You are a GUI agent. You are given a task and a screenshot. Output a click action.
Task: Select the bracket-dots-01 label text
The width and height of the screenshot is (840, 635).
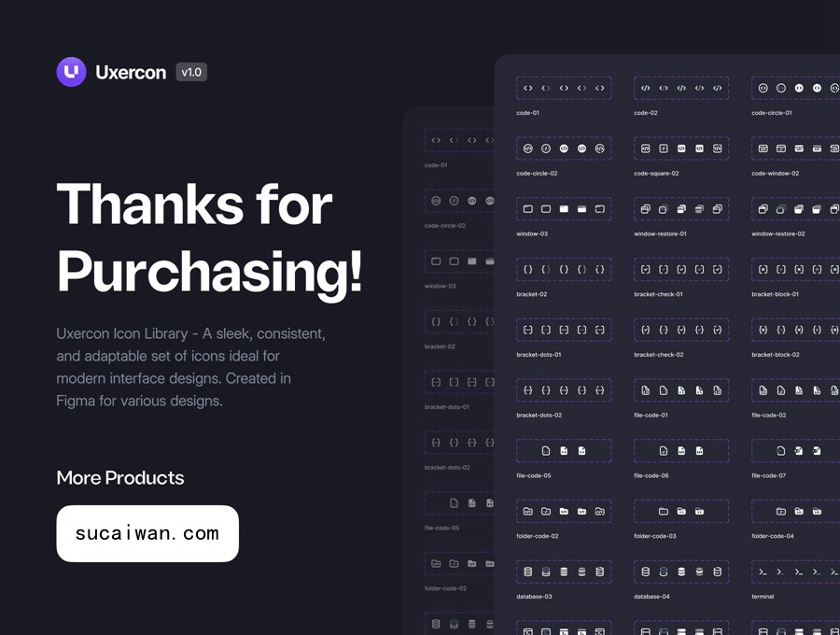click(x=539, y=355)
